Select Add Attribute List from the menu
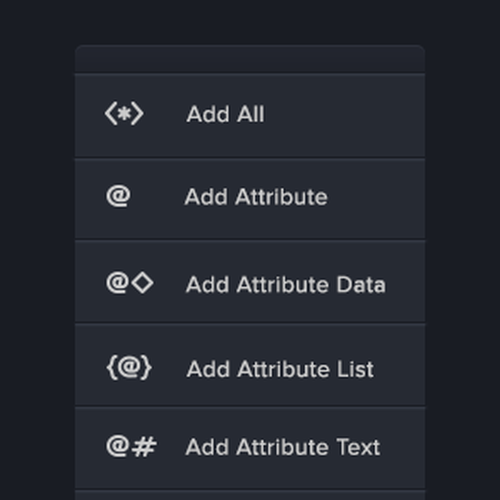This screenshot has width=500, height=500. pyautogui.click(x=250, y=365)
